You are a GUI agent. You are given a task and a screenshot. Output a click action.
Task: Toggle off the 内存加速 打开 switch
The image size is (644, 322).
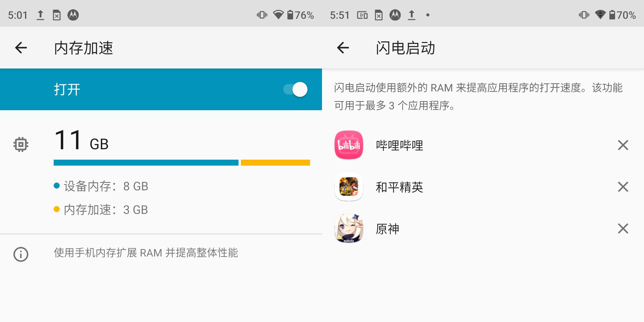click(x=295, y=89)
